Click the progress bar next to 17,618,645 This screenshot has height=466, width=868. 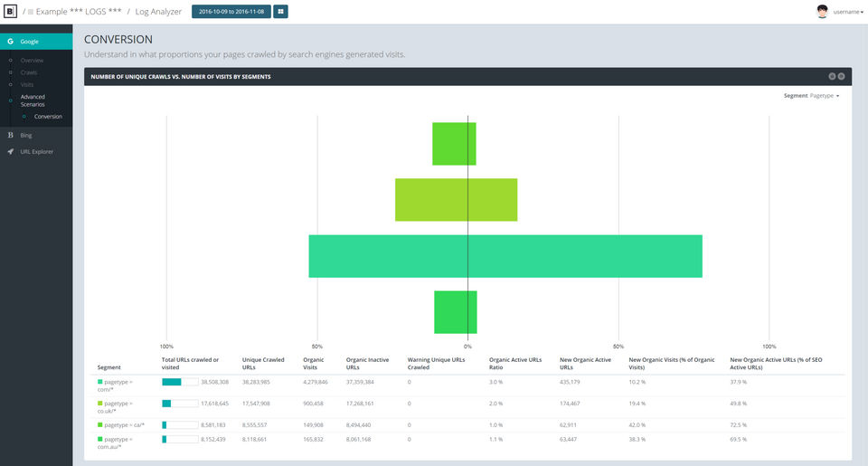[x=180, y=404]
